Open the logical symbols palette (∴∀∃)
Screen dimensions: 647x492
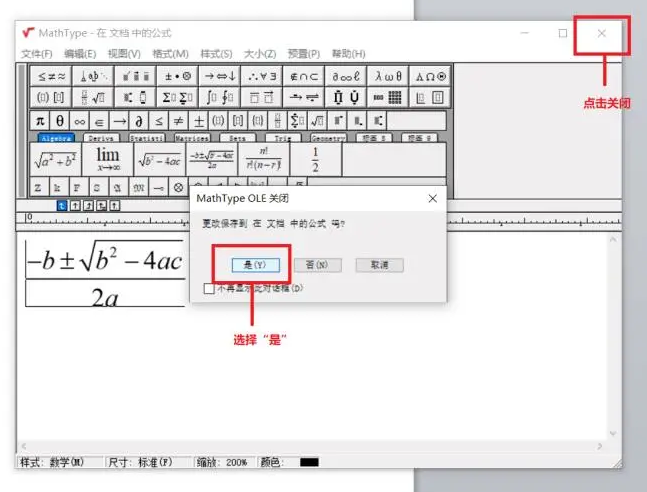pyautogui.click(x=262, y=76)
